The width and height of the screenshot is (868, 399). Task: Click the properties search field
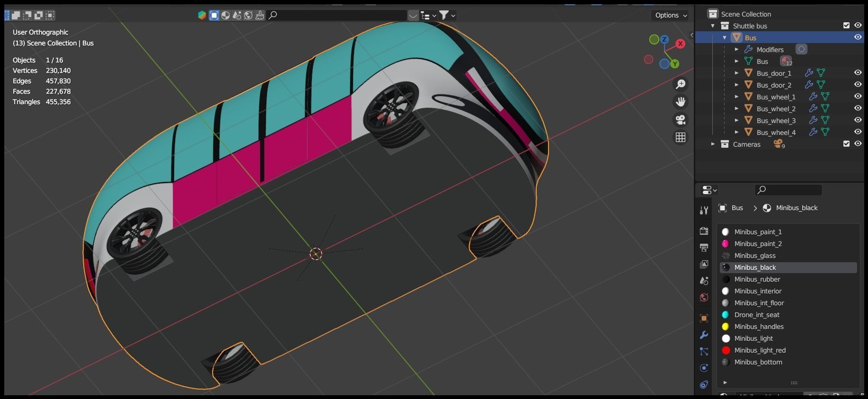[x=788, y=190]
